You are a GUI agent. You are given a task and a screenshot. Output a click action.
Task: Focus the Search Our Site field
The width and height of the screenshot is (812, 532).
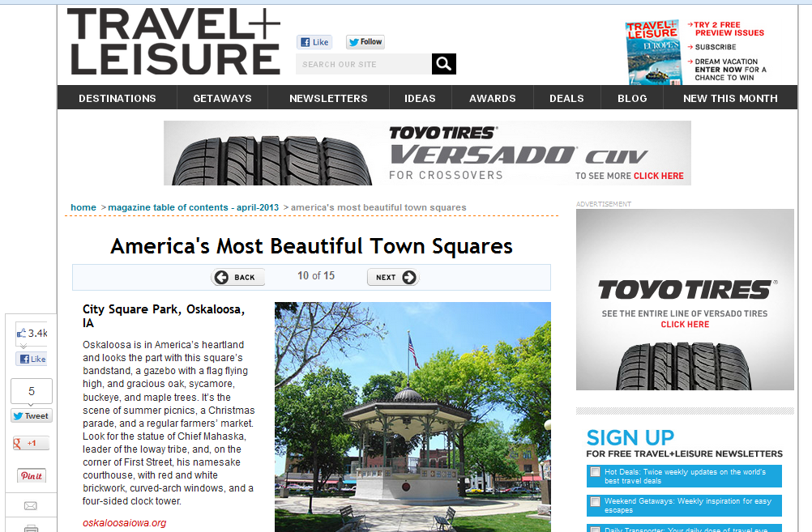(364, 64)
